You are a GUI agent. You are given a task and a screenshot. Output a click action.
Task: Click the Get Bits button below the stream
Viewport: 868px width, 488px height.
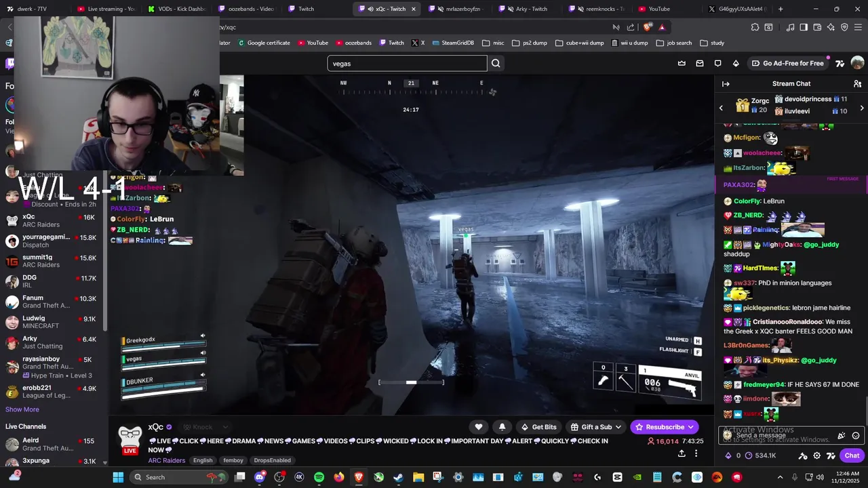(x=538, y=427)
